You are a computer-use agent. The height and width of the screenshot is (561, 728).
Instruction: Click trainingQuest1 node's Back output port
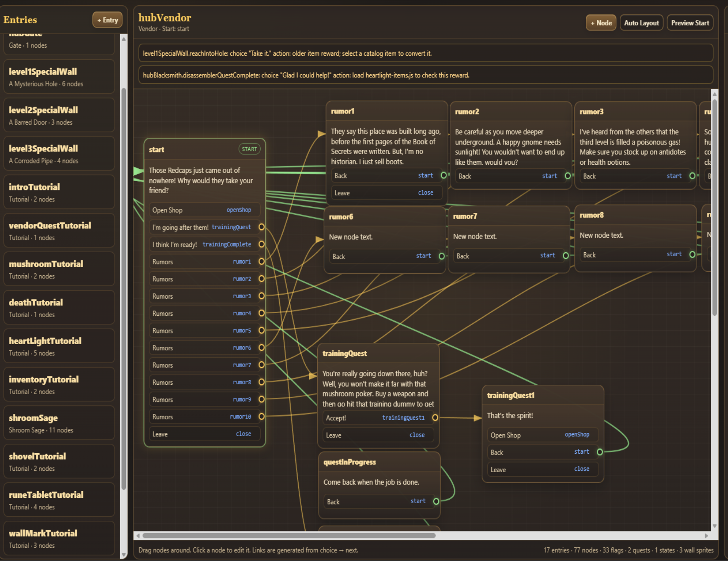[599, 452]
